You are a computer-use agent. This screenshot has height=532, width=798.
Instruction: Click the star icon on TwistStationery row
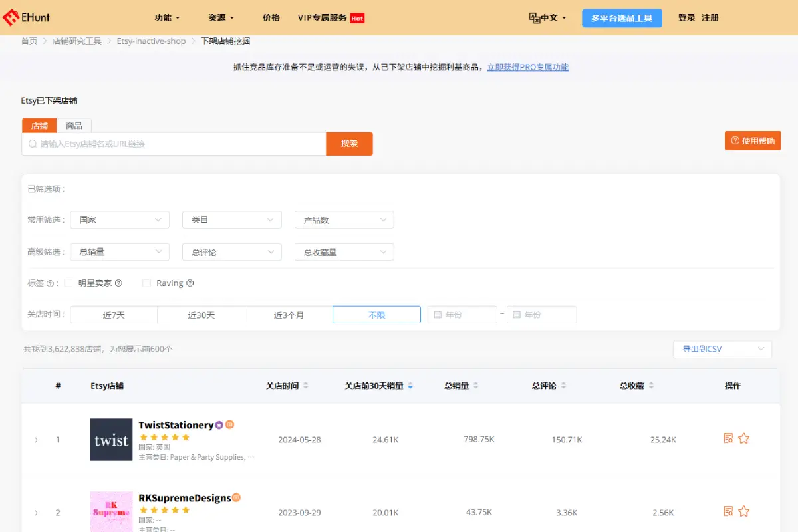point(744,438)
